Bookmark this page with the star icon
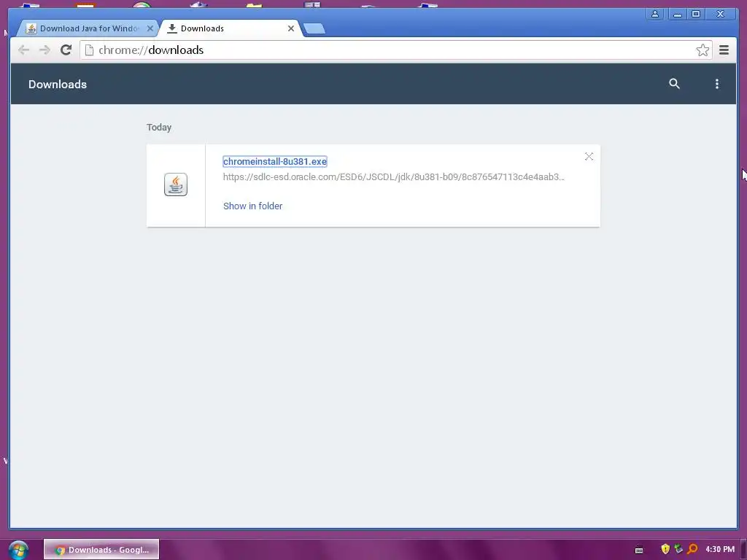 (703, 50)
